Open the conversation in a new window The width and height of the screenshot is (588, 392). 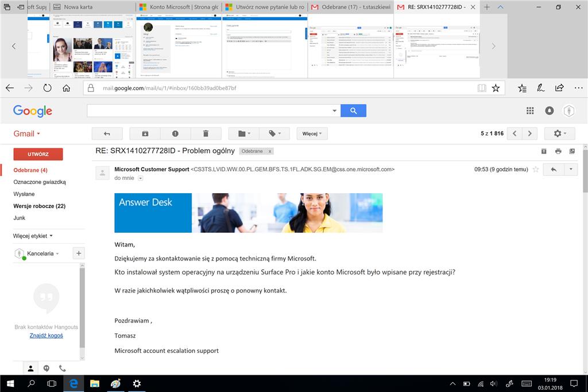[572, 151]
